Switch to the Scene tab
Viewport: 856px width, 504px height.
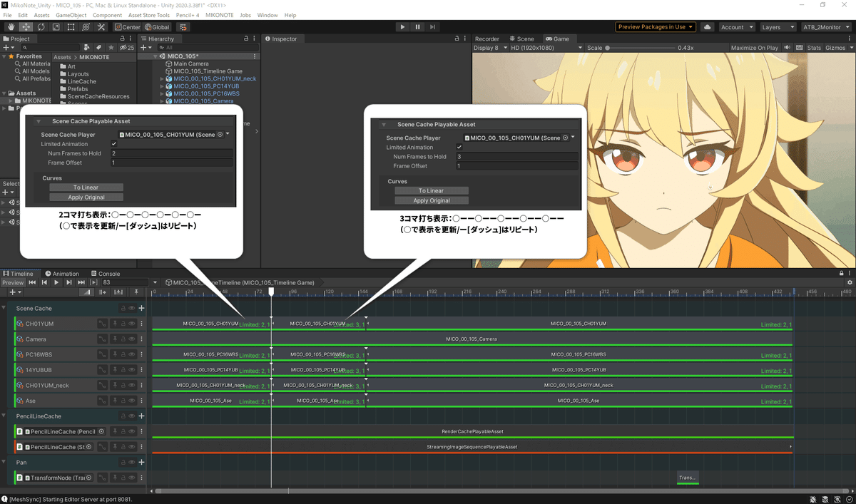click(x=522, y=38)
